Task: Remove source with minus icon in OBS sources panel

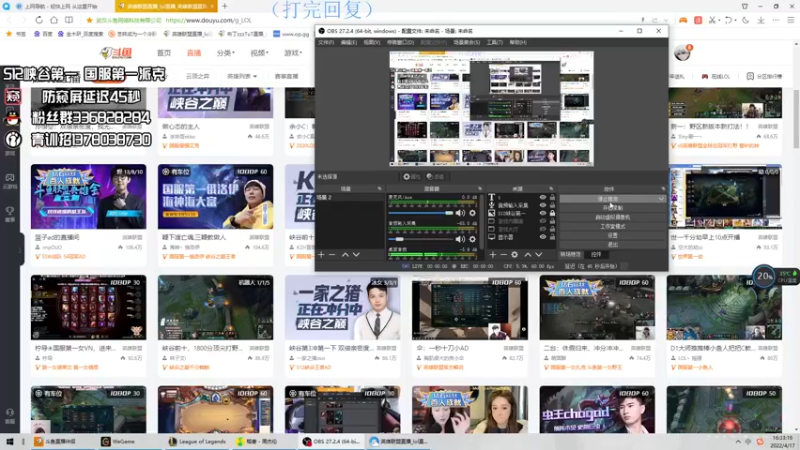Action: tap(504, 254)
